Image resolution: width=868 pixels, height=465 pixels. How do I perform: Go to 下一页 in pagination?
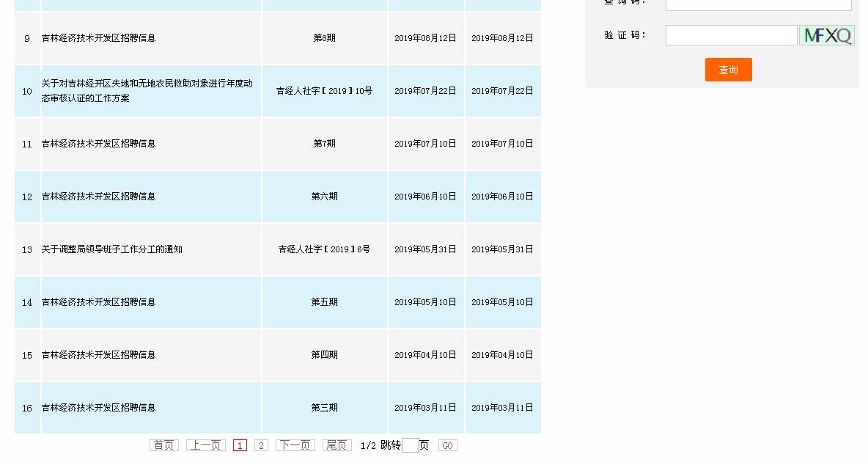click(x=295, y=445)
